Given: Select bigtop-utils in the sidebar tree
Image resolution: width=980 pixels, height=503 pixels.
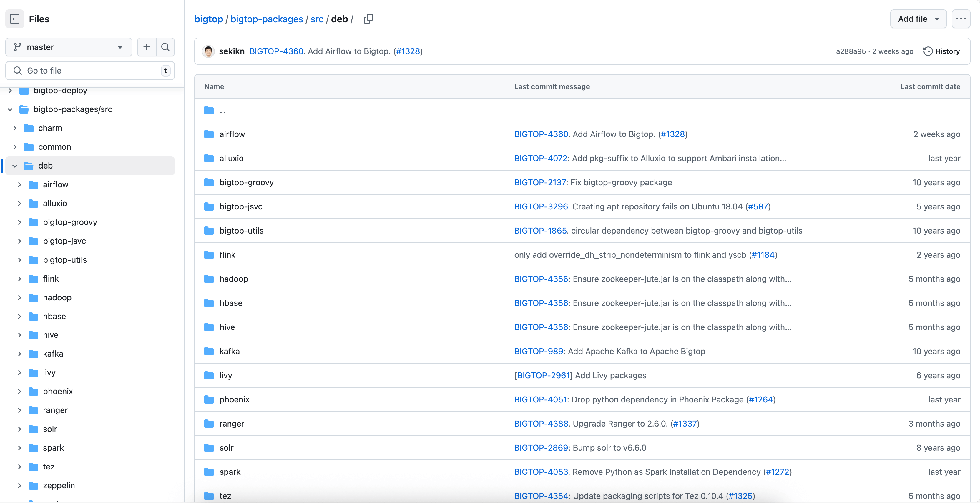Looking at the screenshot, I should coord(65,260).
